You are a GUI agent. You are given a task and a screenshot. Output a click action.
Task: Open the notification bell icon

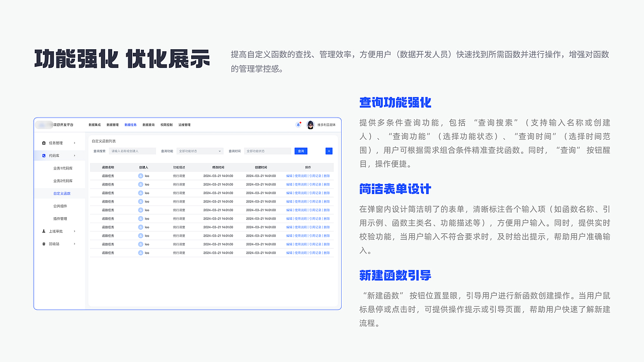click(x=299, y=125)
